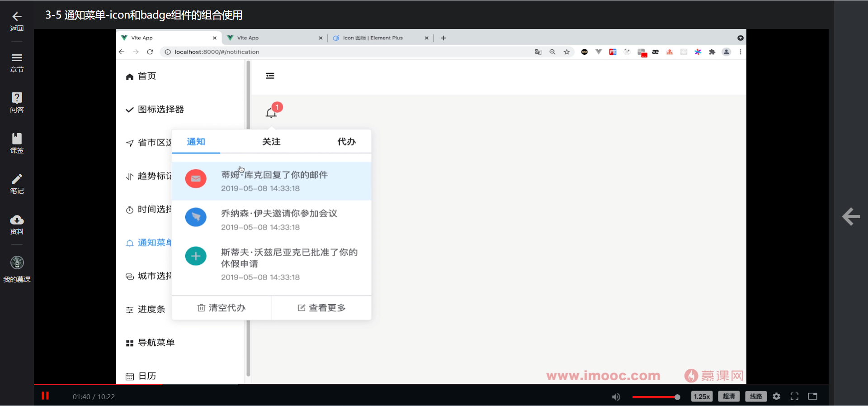Image resolution: width=868 pixels, height=406 pixels.
Task: Open the browser profile avatar
Action: (x=726, y=52)
